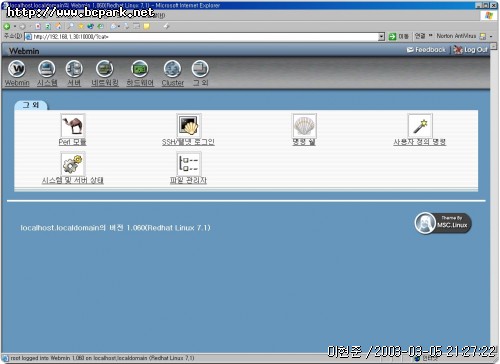Click the Theme By MSC.Linux badge
The height and width of the screenshot is (364, 500).
[443, 223]
